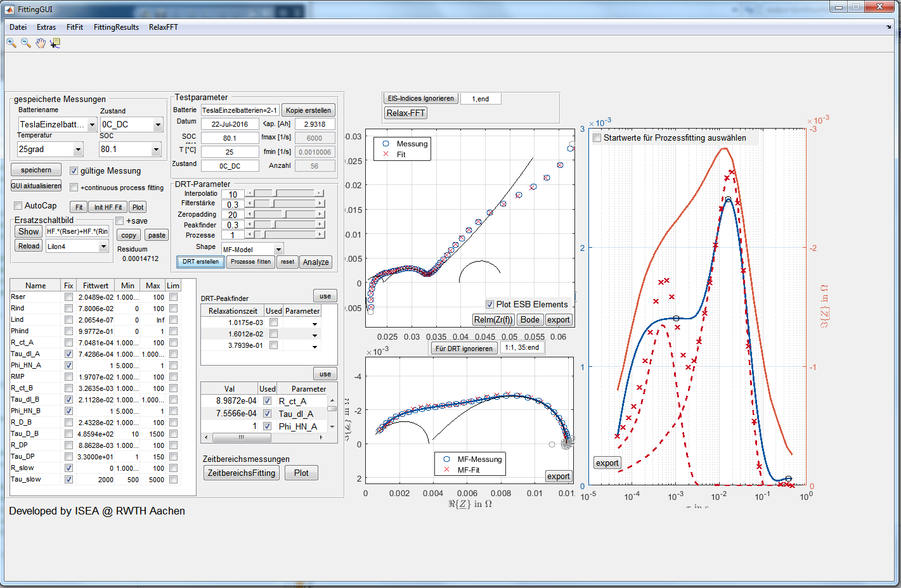Open the Datei menu
This screenshot has height=588, width=901.
coord(18,27)
